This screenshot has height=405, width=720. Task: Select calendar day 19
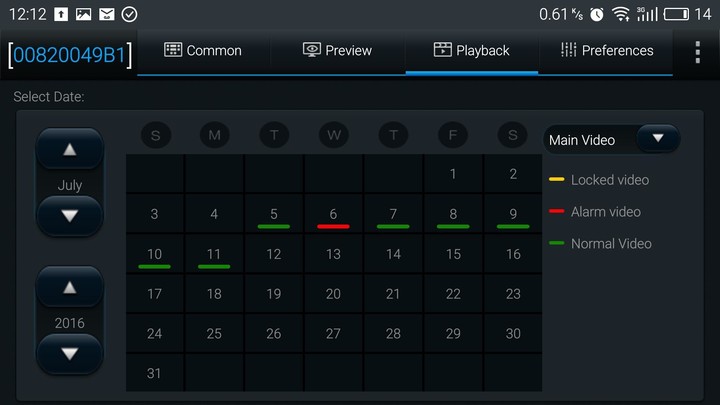coord(274,294)
